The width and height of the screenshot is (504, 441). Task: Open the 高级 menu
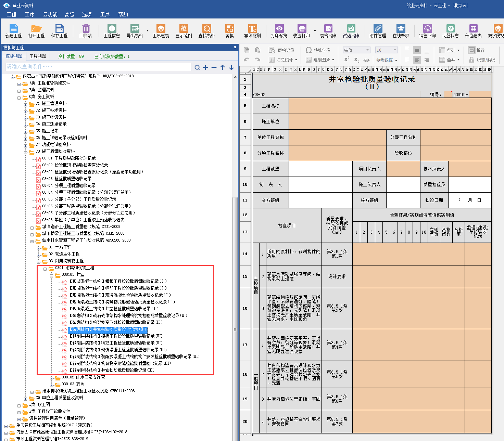70,14
